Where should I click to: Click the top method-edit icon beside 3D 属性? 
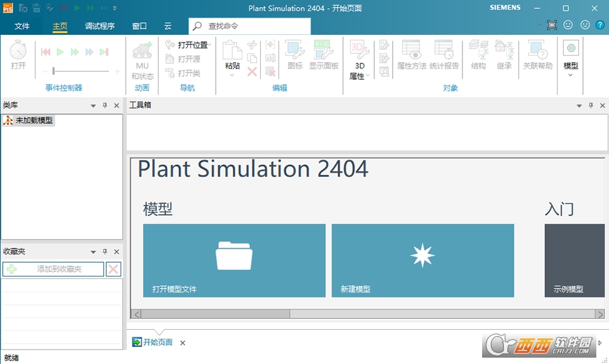pyautogui.click(x=384, y=45)
